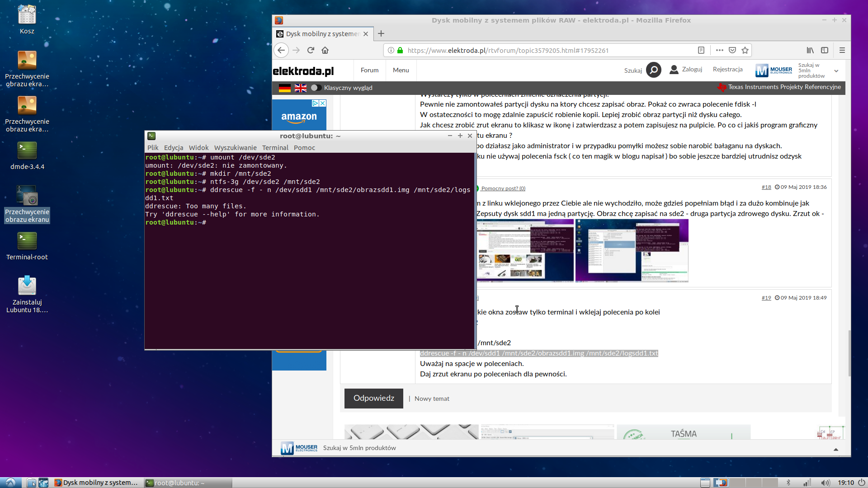Open the Terminal menu in the menu bar

click(x=275, y=148)
